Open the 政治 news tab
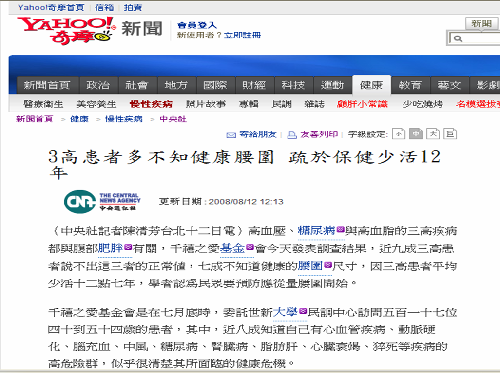This screenshot has height=373, width=500. [x=98, y=85]
